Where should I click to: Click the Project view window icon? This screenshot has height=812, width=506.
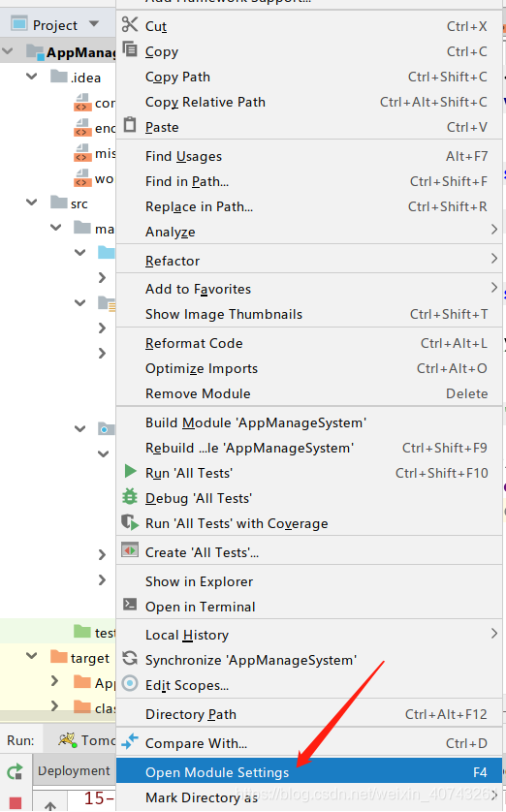(18, 24)
